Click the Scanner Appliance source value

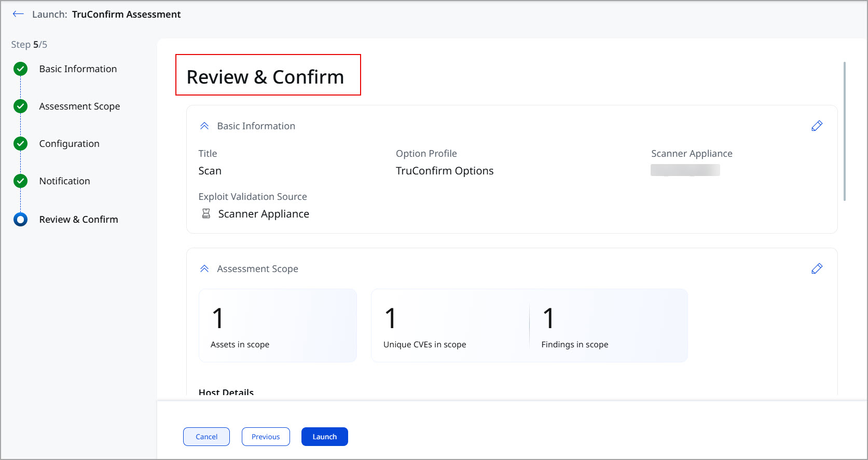[264, 214]
